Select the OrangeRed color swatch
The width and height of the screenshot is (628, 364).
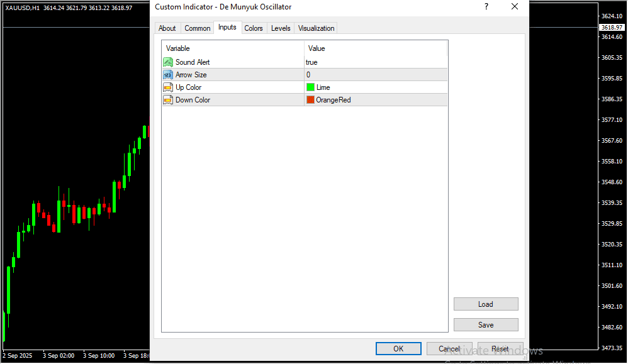(x=310, y=100)
